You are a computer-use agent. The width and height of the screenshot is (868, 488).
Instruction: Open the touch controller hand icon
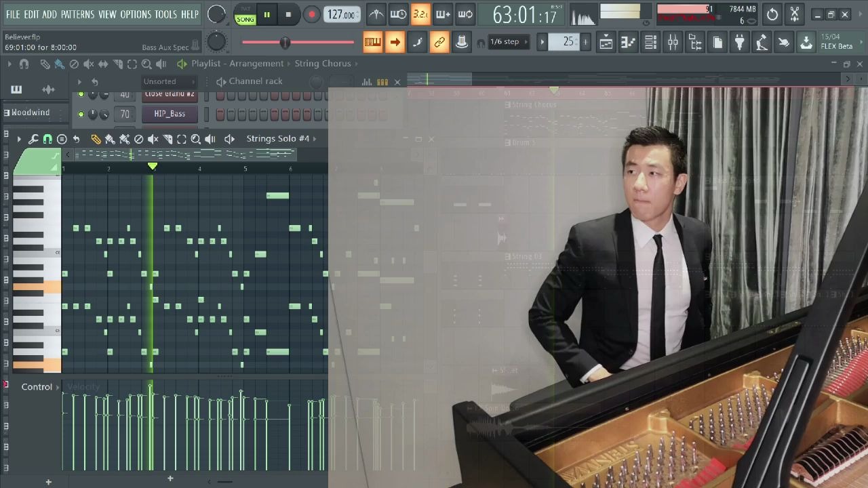click(784, 43)
